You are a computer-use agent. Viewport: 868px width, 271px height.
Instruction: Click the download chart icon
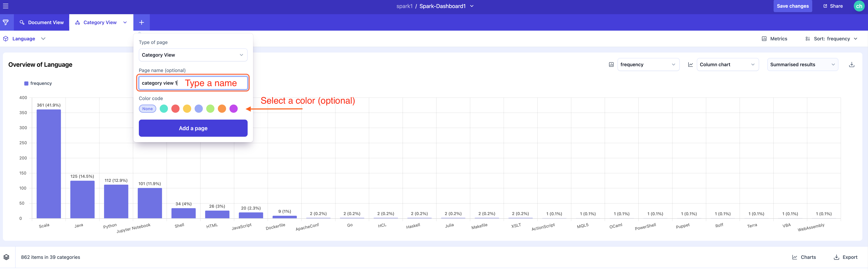pos(851,64)
